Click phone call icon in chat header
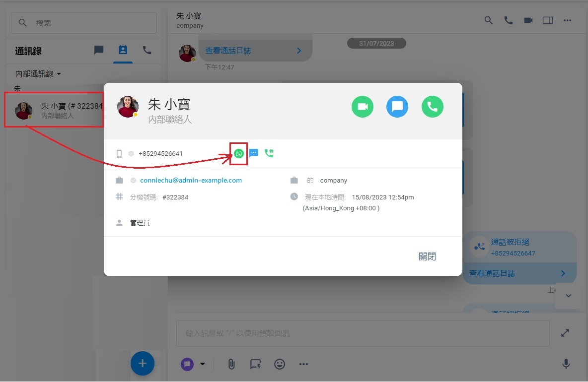The image size is (588, 382). pos(508,20)
